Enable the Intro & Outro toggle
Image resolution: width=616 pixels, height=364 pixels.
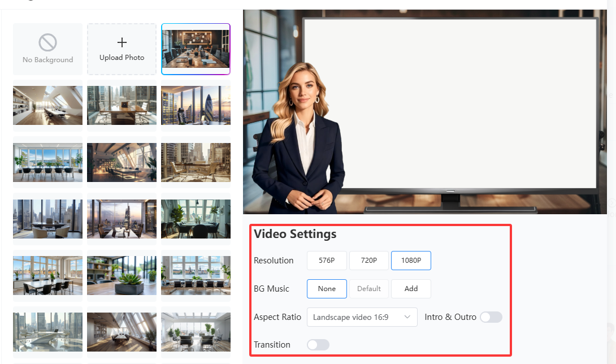tap(491, 317)
